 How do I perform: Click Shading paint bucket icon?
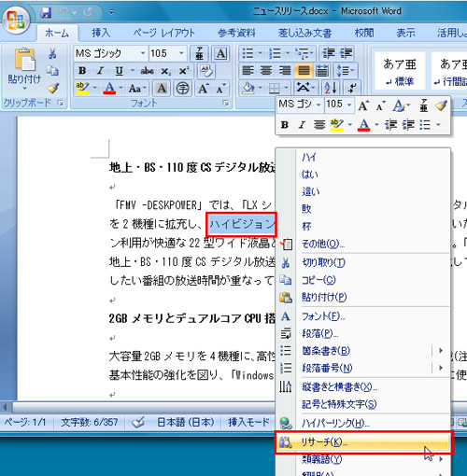248,89
